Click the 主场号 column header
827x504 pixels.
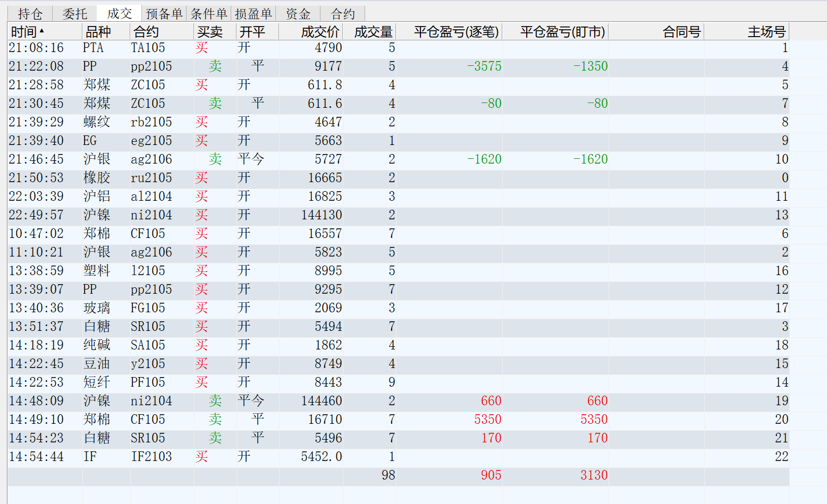tap(747, 32)
